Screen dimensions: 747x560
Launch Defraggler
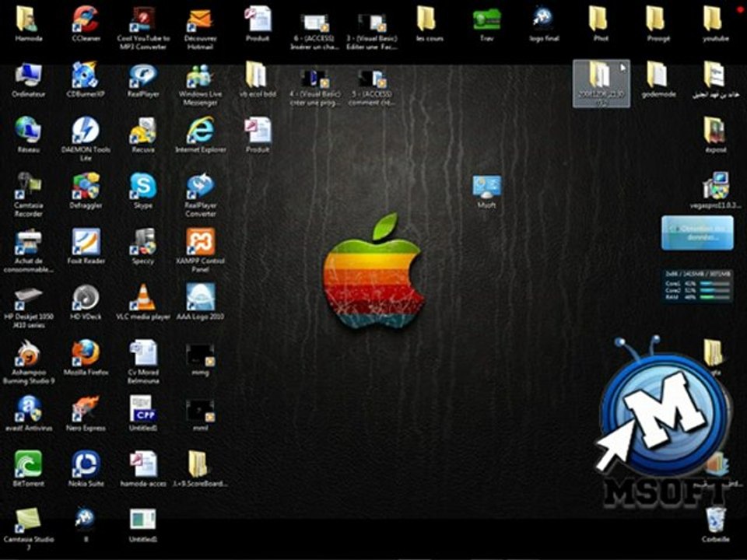pyautogui.click(x=86, y=191)
